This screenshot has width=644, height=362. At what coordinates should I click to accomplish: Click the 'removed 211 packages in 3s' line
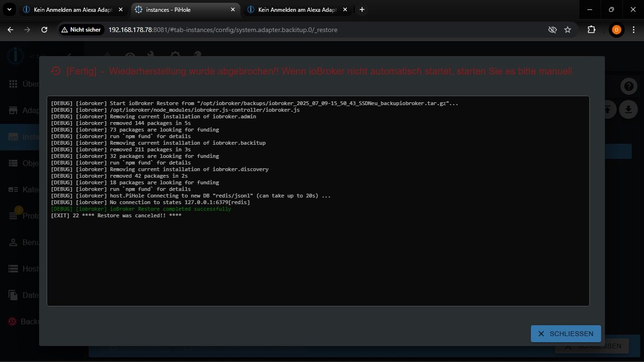(x=121, y=149)
